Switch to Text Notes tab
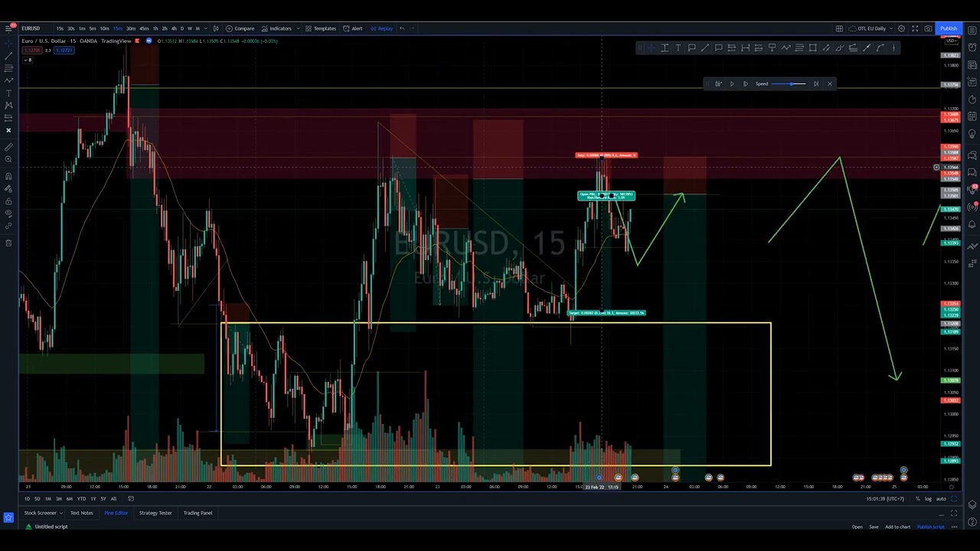The image size is (980, 551). [81, 513]
